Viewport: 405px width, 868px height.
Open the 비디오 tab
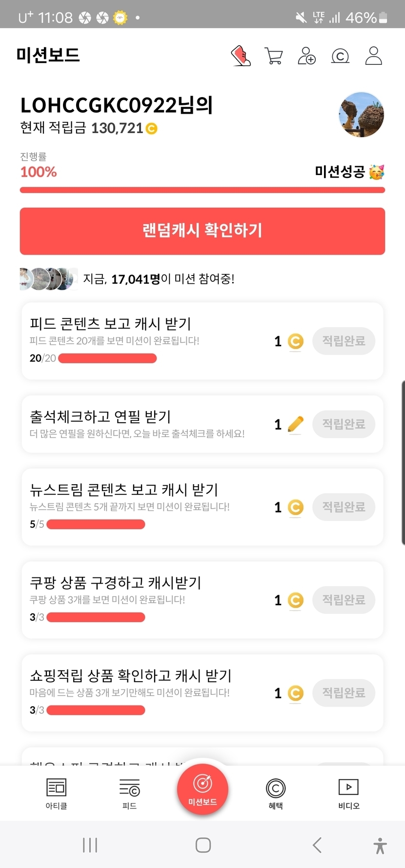point(348,793)
